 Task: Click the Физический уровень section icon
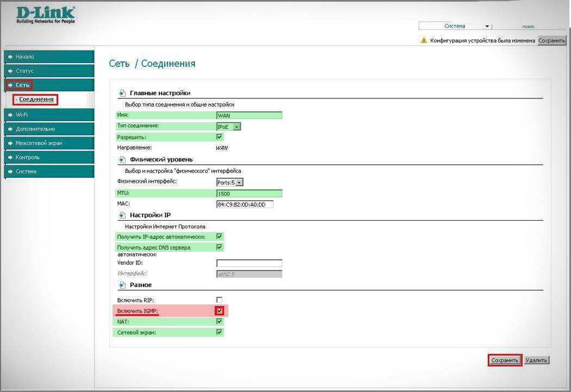click(x=122, y=160)
